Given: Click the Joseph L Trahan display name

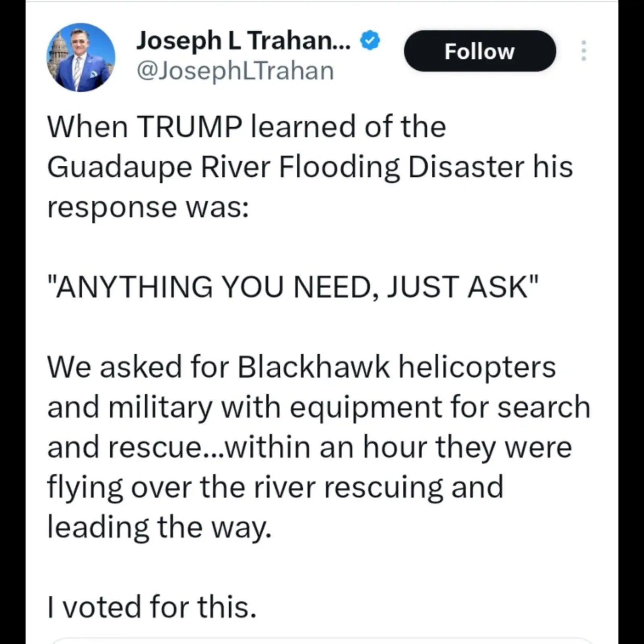Looking at the screenshot, I should [243, 41].
